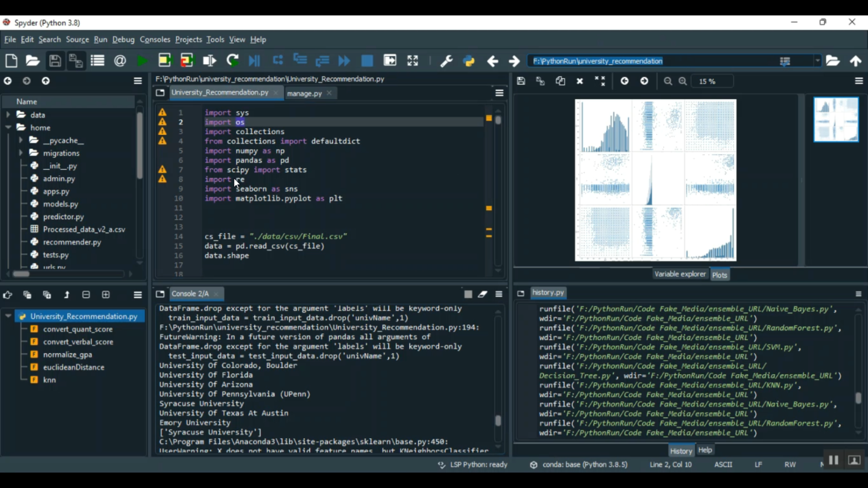
Task: Select the plot thumbnail in the sidebar
Action: [x=836, y=120]
